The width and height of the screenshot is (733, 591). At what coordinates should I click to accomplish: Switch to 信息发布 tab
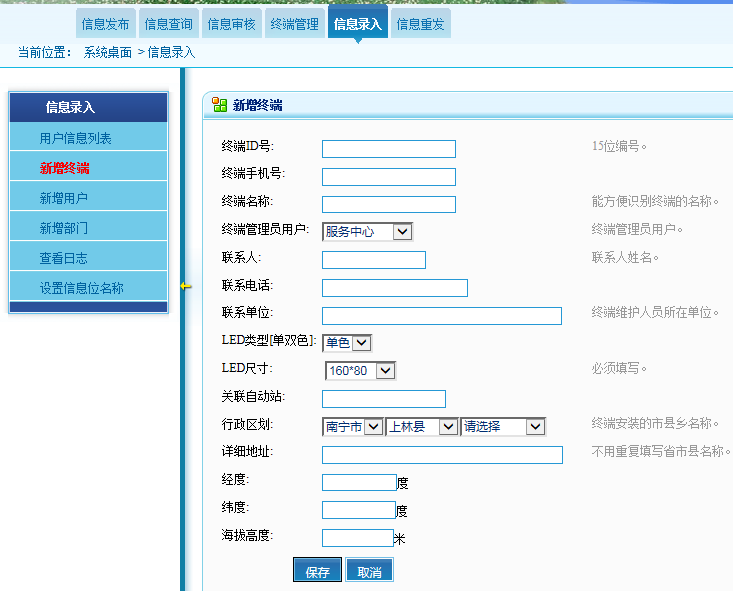pyautogui.click(x=105, y=24)
